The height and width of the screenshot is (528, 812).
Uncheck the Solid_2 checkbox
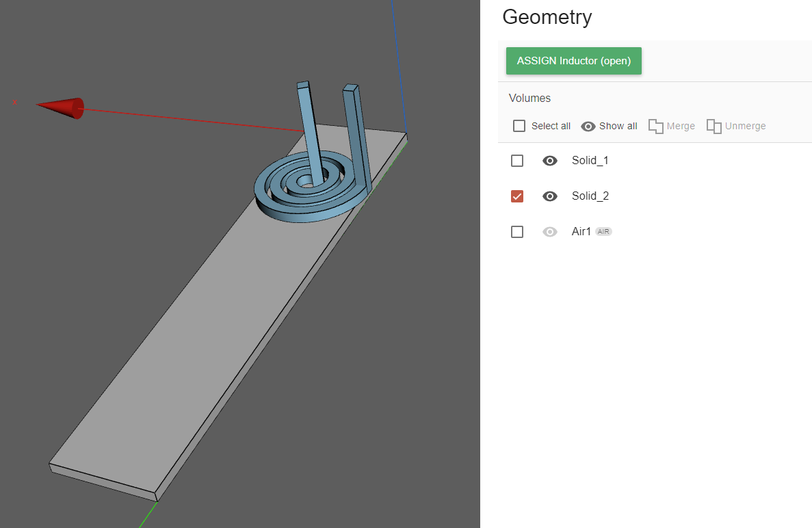tap(517, 196)
